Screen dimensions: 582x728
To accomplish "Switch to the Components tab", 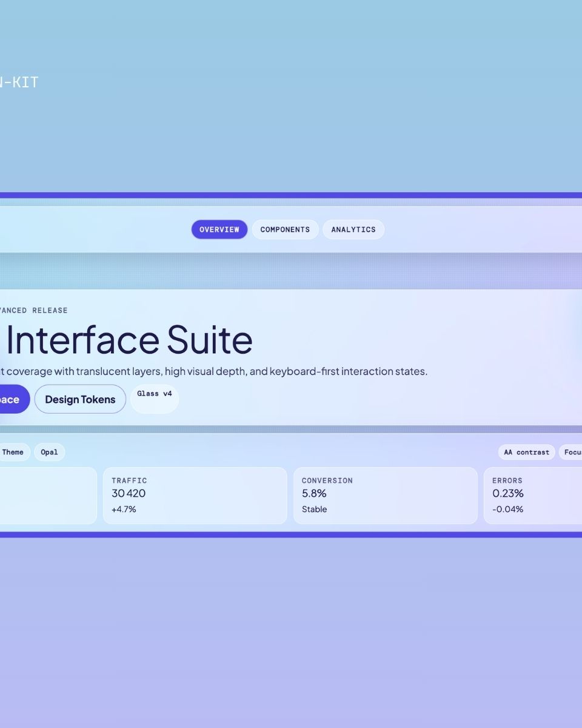I will [285, 229].
